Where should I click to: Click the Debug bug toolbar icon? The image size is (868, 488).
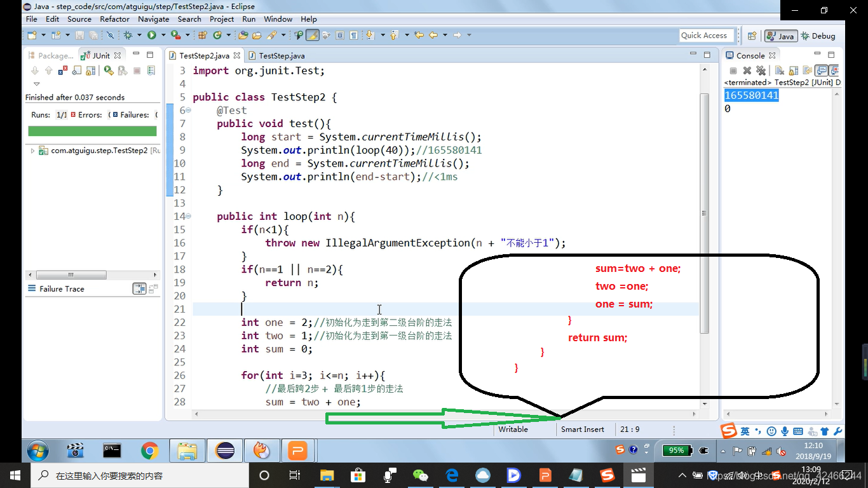[x=128, y=35]
